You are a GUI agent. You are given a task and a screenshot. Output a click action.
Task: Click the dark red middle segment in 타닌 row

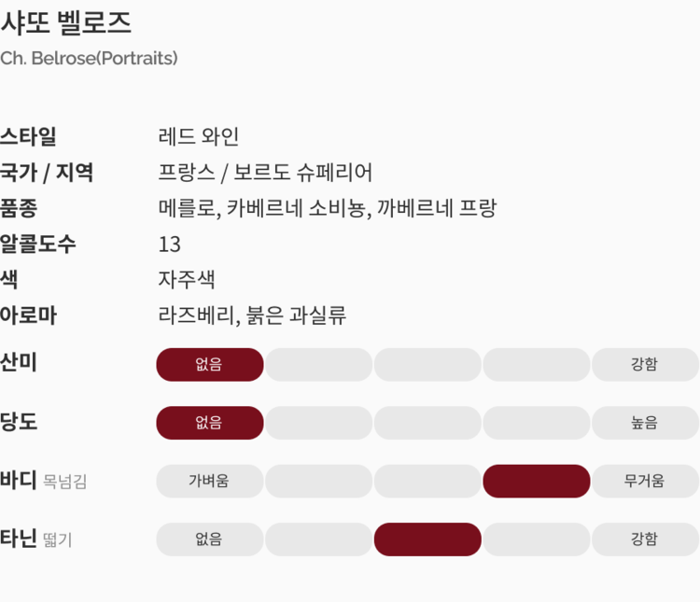427,539
